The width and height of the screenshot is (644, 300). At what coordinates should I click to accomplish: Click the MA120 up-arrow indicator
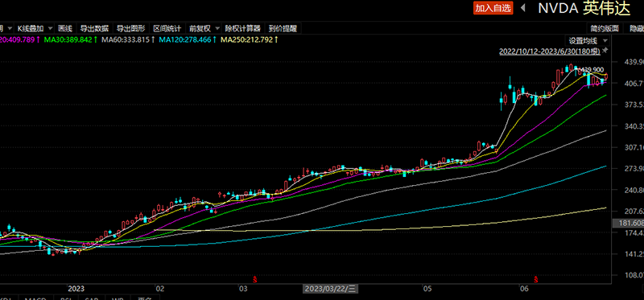point(214,39)
